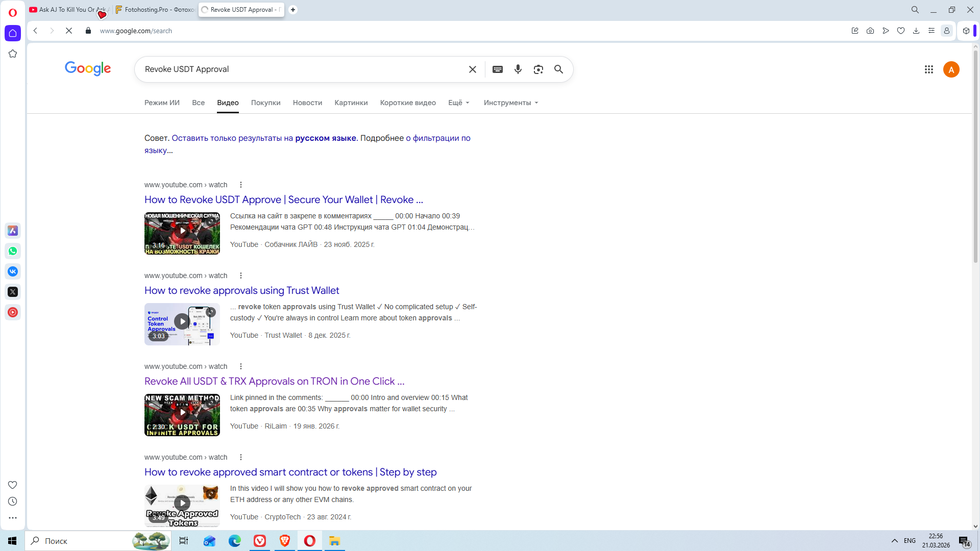This screenshot has width=980, height=551.
Task: Open options menu for Trust Wallet result
Action: [241, 275]
